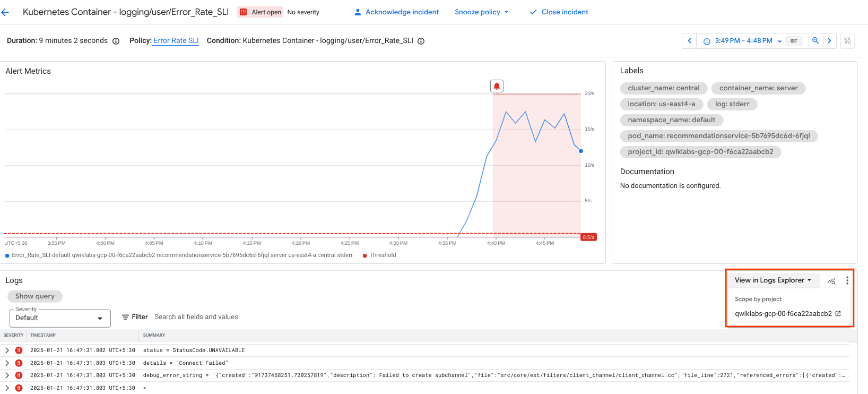Go back using the left arrow
This screenshot has height=394, width=868.
(x=5, y=12)
